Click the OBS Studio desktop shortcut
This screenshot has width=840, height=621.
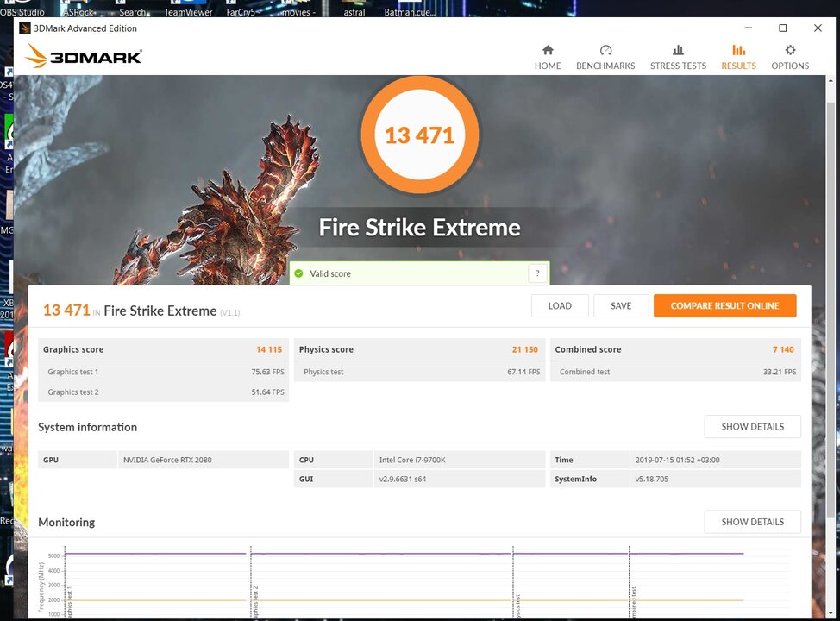[22, 9]
